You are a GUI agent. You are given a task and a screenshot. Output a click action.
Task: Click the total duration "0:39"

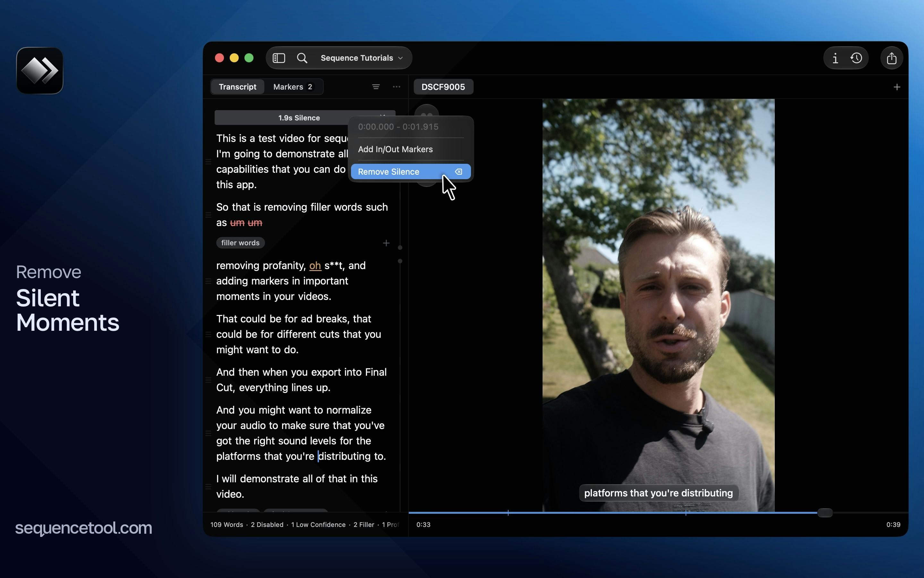tap(893, 524)
